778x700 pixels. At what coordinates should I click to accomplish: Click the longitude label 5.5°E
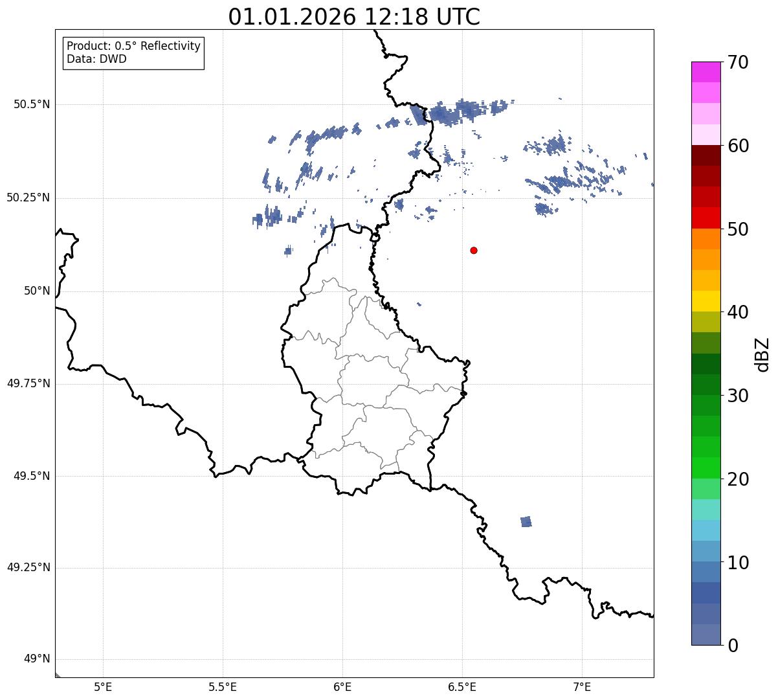(x=223, y=687)
